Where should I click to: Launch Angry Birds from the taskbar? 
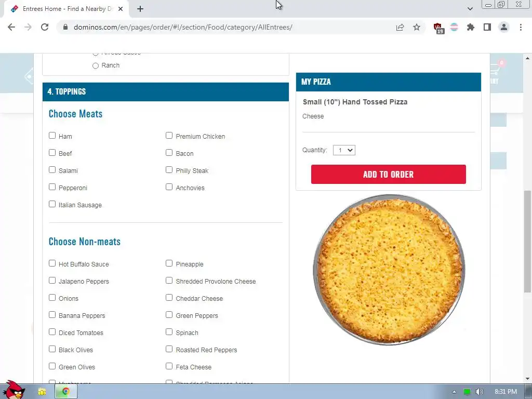14,390
